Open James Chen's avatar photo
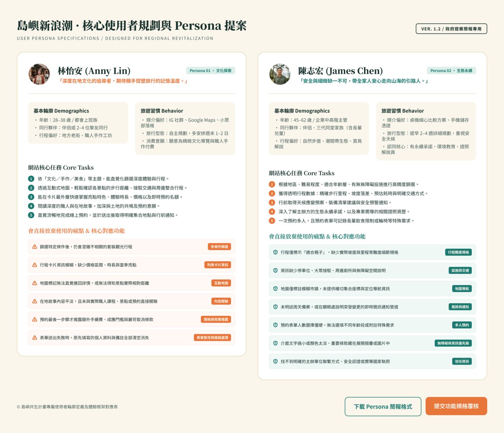 pyautogui.click(x=280, y=74)
